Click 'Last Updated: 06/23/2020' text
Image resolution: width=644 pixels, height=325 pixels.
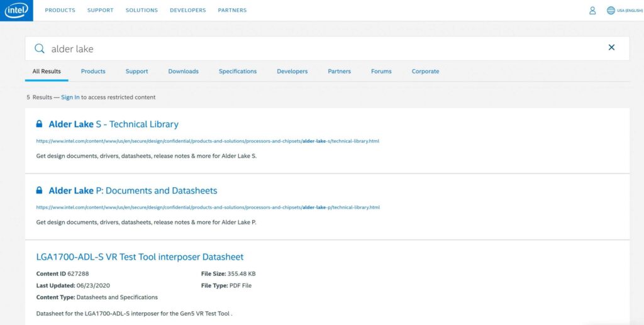[73, 285]
